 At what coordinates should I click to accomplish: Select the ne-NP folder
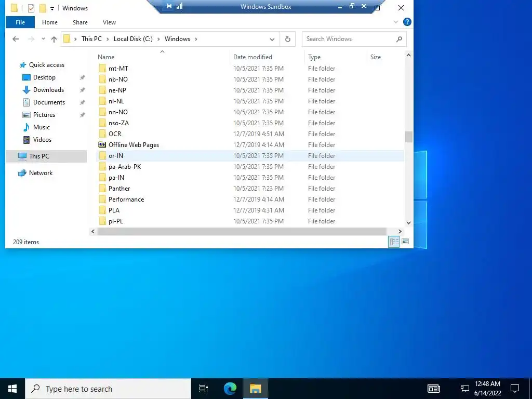point(117,90)
